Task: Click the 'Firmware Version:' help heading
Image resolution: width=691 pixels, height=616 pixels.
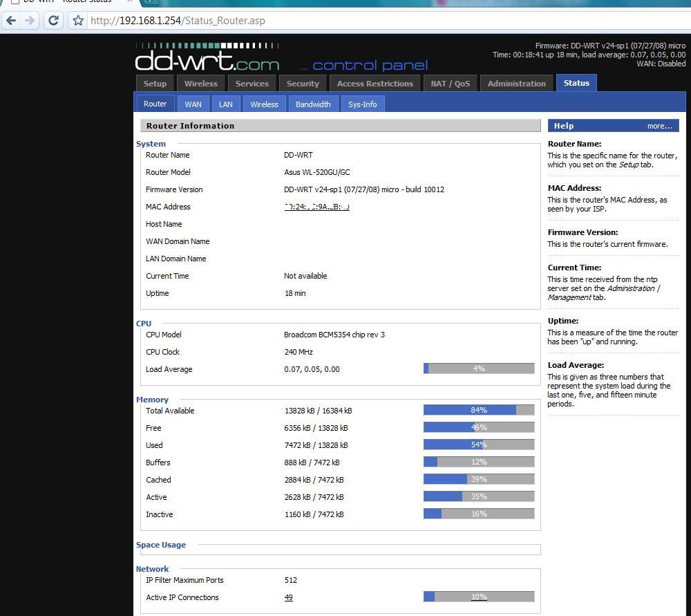Action: 583,232
